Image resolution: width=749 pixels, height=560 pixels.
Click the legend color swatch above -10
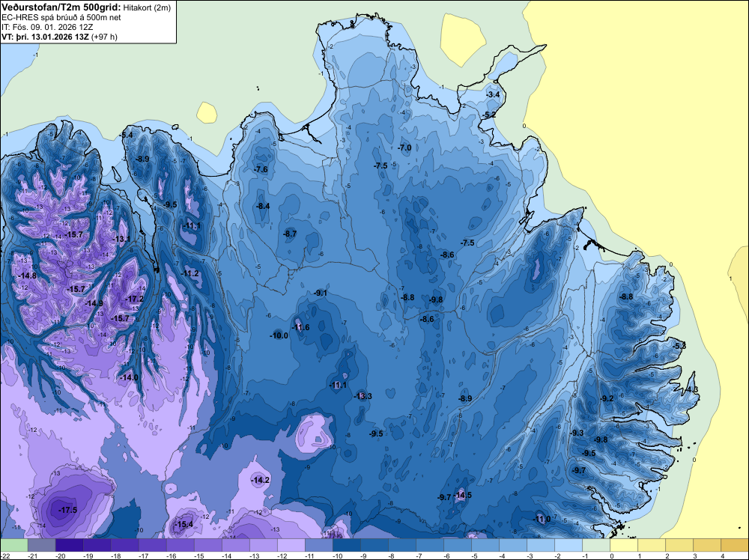pyautogui.click(x=346, y=545)
